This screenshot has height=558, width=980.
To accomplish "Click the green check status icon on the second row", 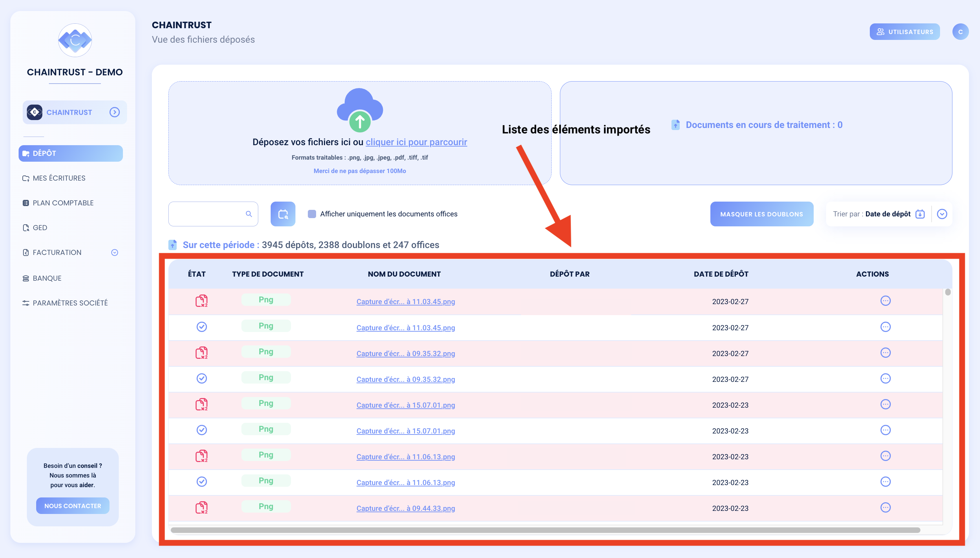I will [x=202, y=327].
